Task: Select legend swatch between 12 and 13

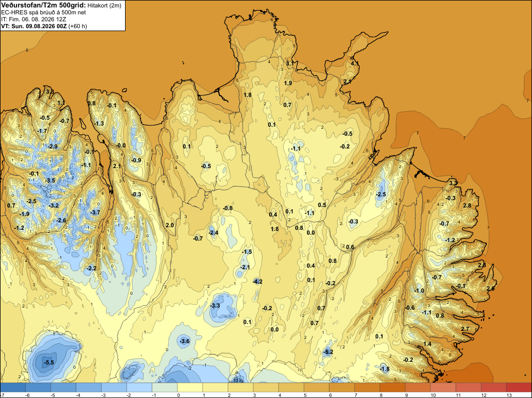Action: pos(494,387)
